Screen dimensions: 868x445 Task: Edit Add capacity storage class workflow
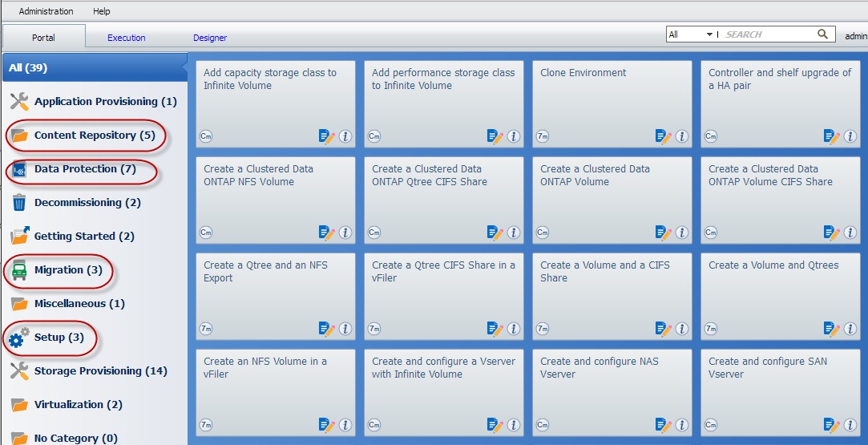(327, 136)
